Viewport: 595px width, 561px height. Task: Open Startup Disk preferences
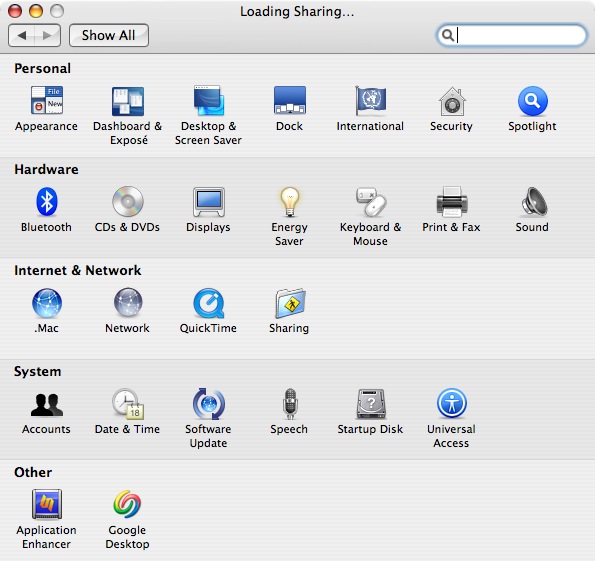pos(371,403)
